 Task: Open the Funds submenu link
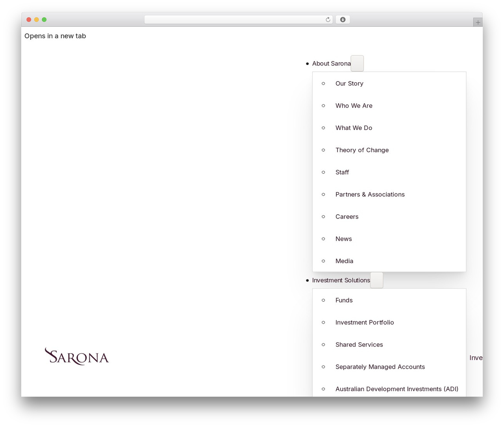[344, 300]
